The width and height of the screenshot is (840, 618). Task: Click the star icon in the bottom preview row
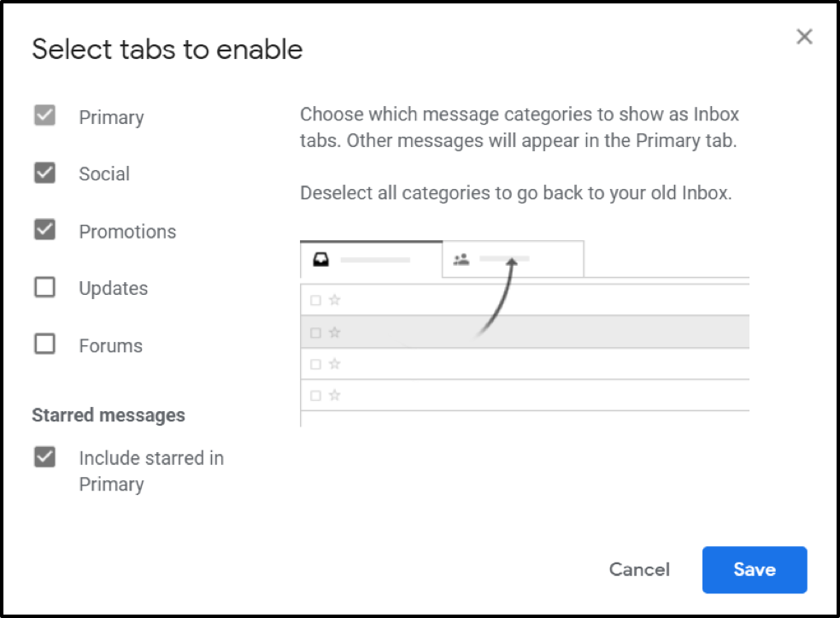point(335,396)
